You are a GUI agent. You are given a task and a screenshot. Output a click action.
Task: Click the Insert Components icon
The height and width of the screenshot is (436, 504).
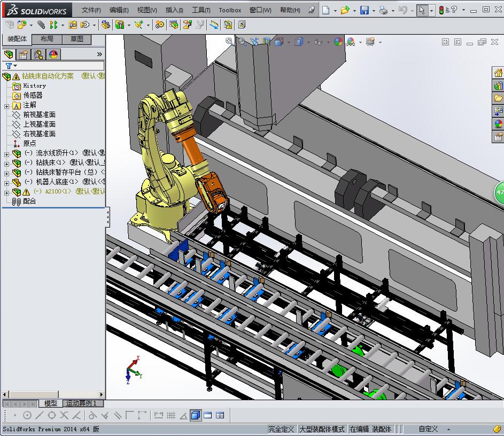pyautogui.click(x=22, y=25)
